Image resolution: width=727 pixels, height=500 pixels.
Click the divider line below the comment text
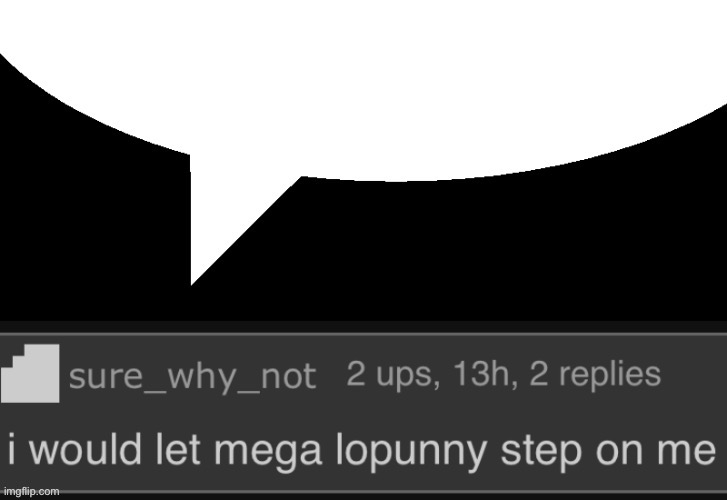click(x=364, y=491)
